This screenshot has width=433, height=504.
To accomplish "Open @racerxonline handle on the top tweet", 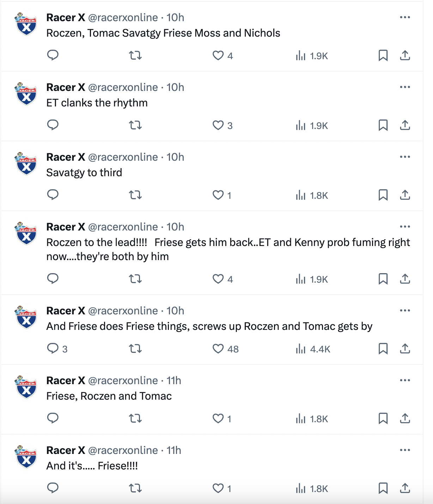I will [x=123, y=18].
